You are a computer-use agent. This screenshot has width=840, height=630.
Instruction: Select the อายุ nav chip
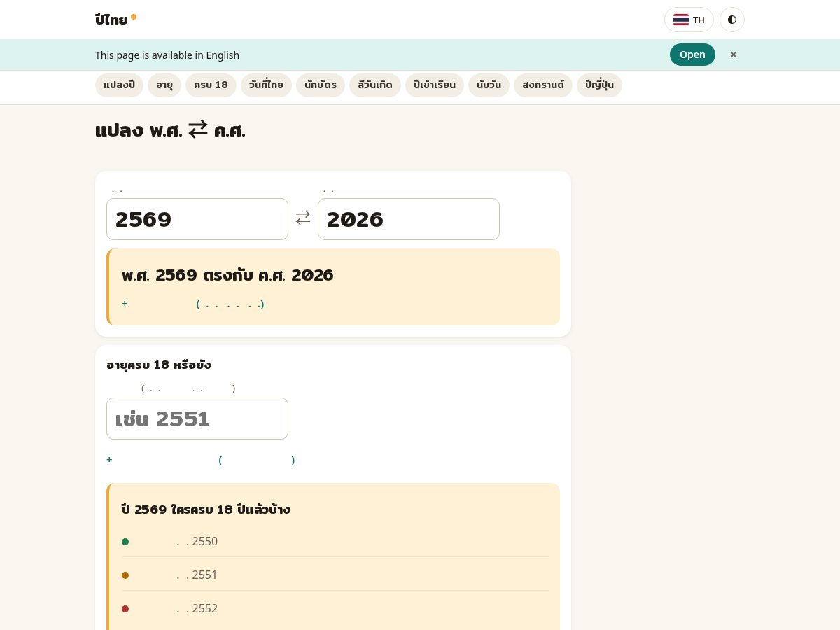click(164, 85)
